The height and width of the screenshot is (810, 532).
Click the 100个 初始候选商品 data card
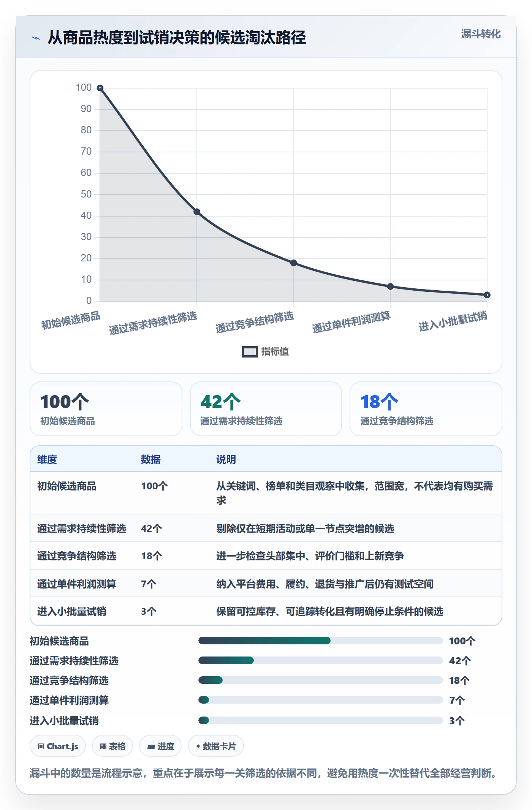pyautogui.click(x=106, y=409)
